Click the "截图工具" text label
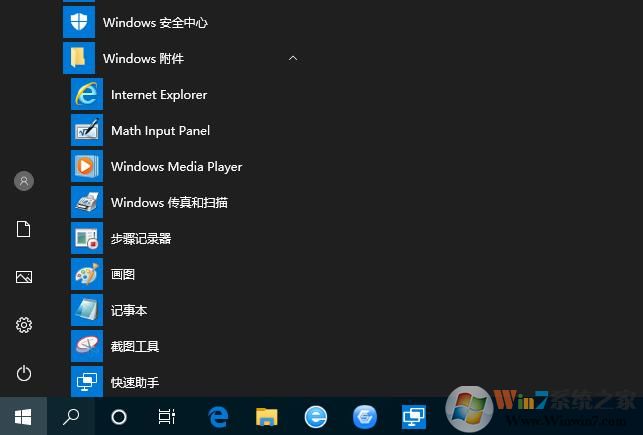 click(x=135, y=346)
